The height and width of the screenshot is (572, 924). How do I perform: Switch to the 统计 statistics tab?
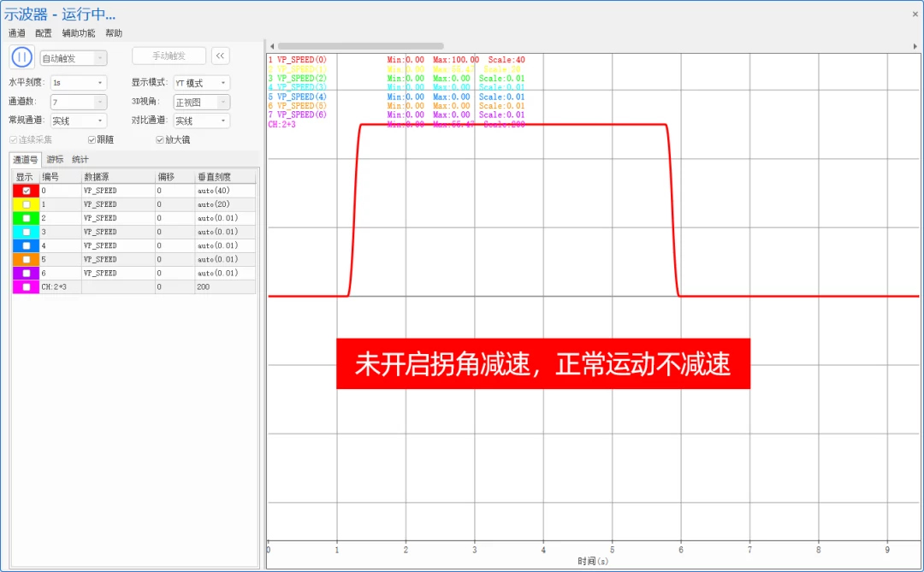[80, 160]
